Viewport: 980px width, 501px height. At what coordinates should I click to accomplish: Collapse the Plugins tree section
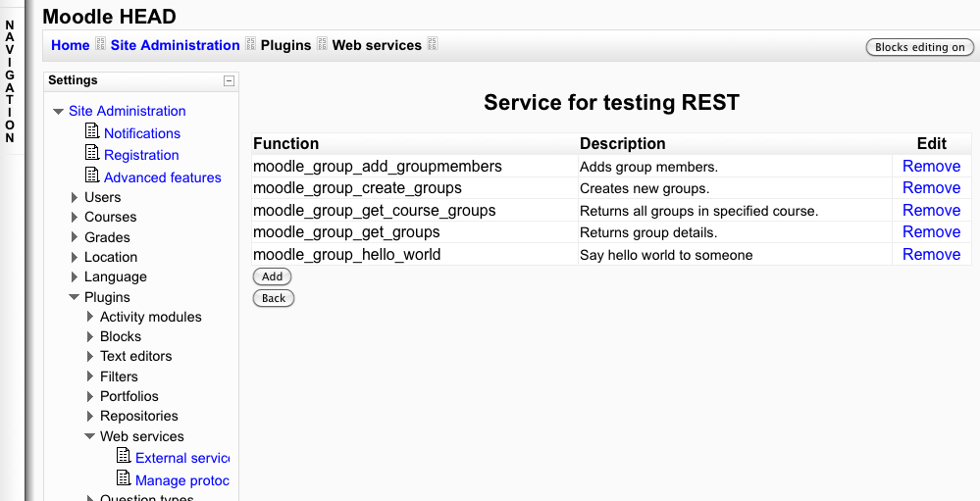click(x=75, y=297)
